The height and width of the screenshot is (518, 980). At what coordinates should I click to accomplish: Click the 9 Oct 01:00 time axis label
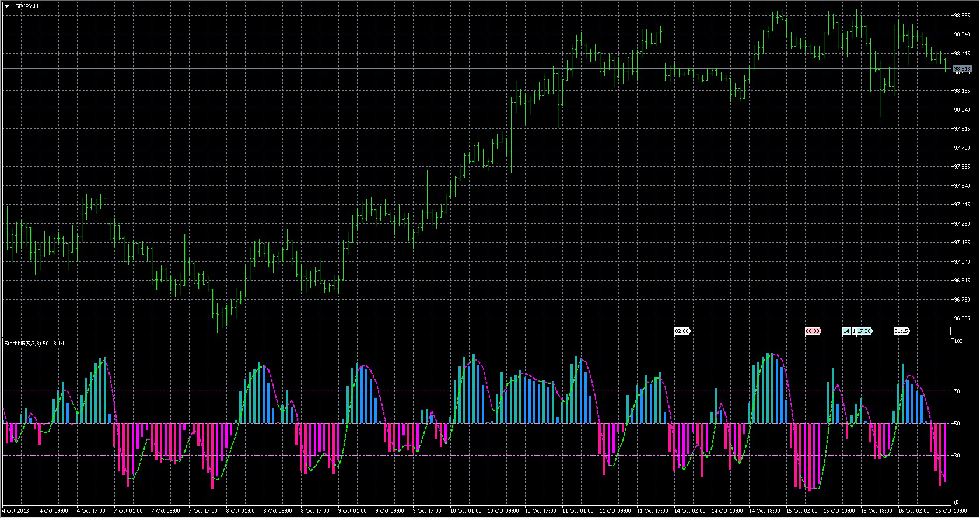[x=352, y=511]
